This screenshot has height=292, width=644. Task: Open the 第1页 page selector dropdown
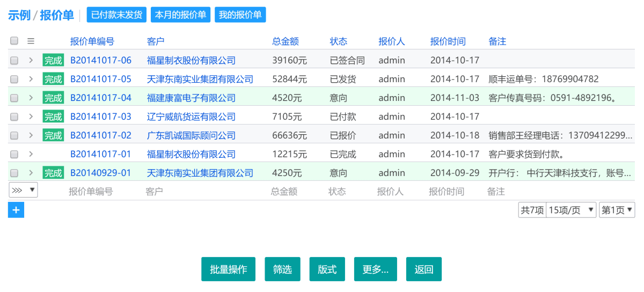coord(617,210)
